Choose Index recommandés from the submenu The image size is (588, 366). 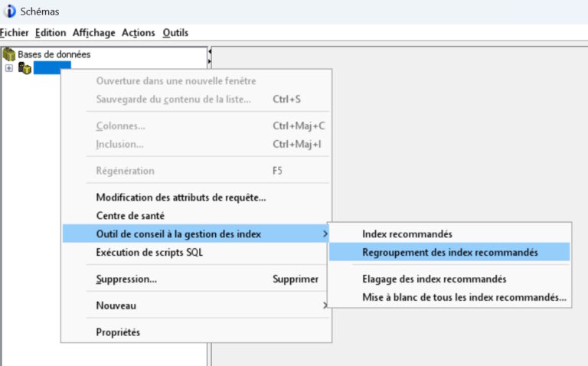click(407, 234)
